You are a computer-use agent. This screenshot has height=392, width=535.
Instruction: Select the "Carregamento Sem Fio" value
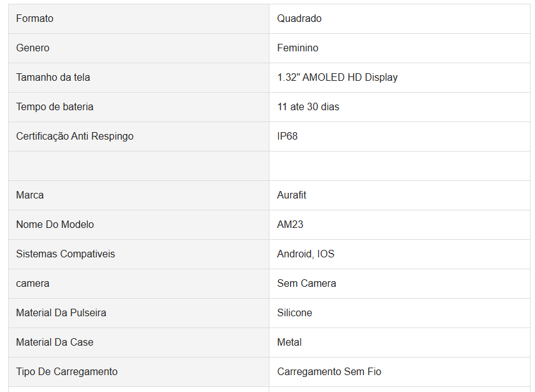pos(329,372)
